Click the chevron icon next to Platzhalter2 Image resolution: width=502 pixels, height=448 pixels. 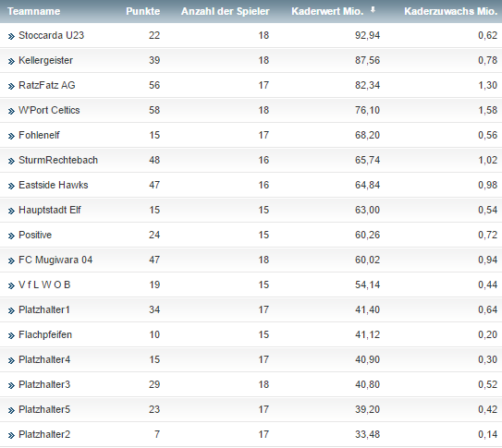click(x=11, y=435)
